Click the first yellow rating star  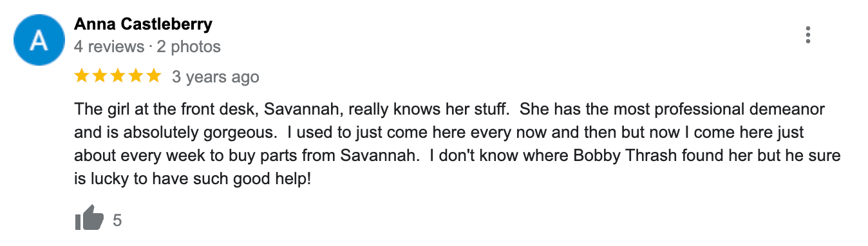click(x=82, y=77)
